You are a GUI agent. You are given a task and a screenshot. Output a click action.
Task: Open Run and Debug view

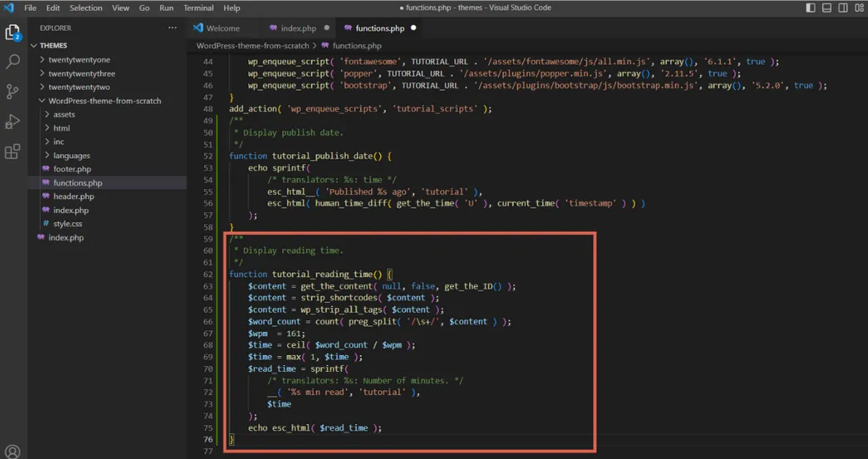tap(12, 122)
